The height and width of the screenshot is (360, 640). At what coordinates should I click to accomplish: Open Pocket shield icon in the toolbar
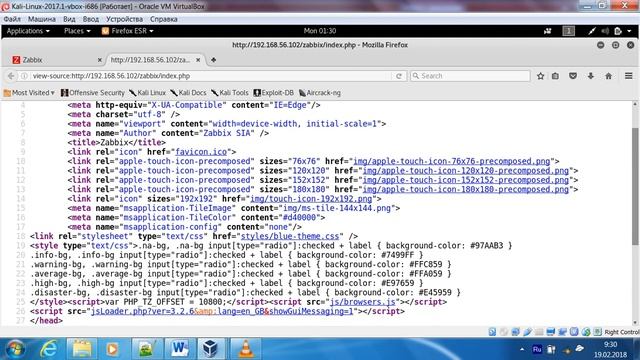click(x=573, y=76)
